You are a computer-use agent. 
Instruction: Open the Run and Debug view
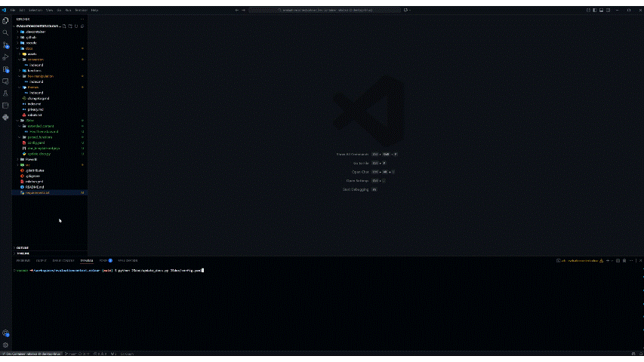pos(5,57)
